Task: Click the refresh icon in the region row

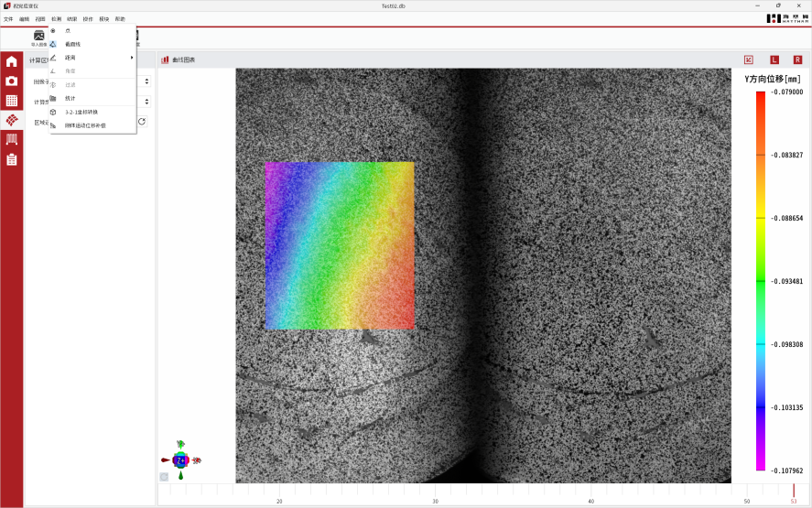Action: click(142, 122)
